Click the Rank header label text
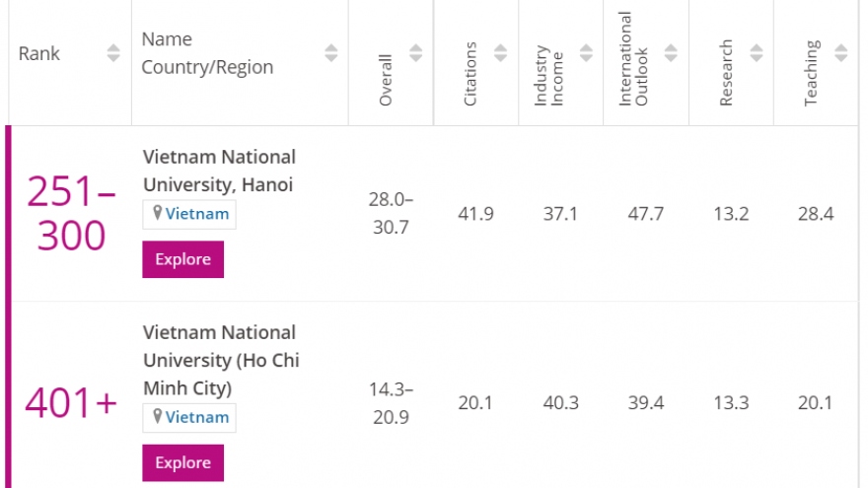Screen dimensions: 868x488 [x=37, y=53]
